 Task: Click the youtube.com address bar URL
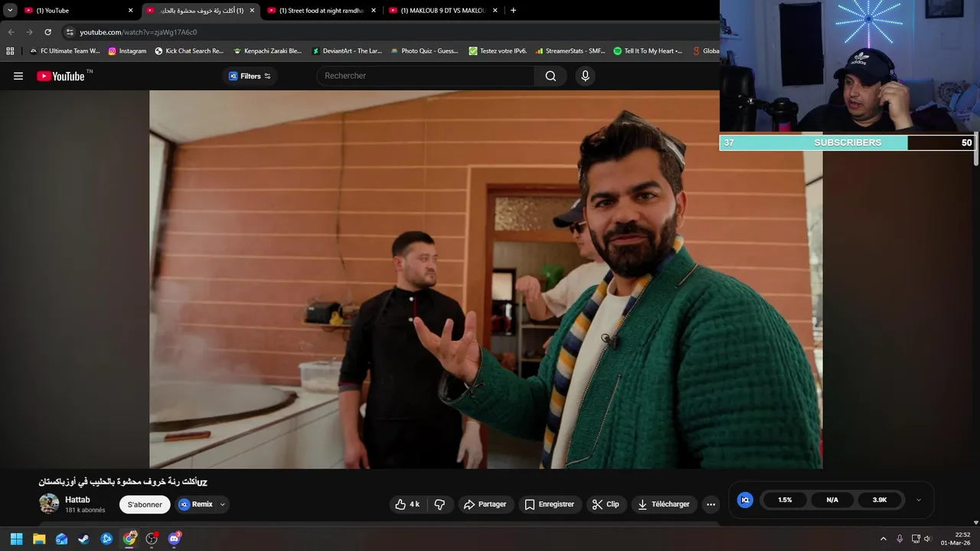[x=139, y=32]
